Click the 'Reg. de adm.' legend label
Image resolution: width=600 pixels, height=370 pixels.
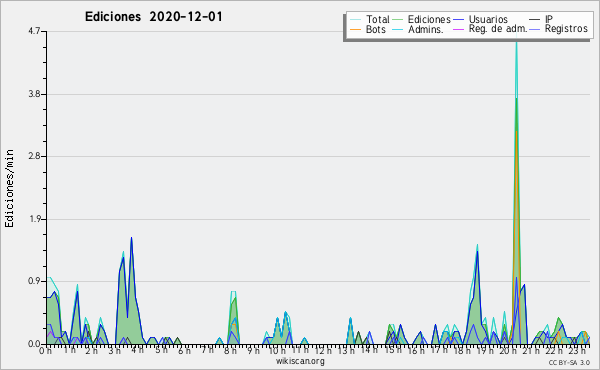coord(498,29)
